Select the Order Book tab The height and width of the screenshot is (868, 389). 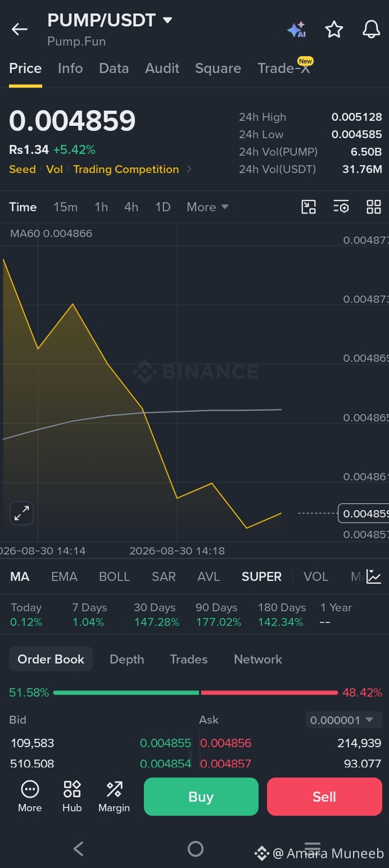click(x=51, y=659)
